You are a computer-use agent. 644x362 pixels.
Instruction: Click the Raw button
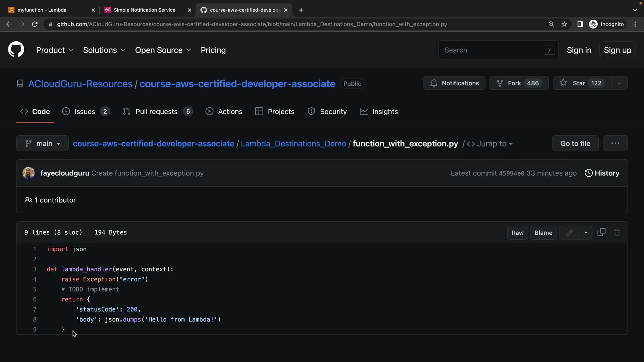tap(517, 233)
